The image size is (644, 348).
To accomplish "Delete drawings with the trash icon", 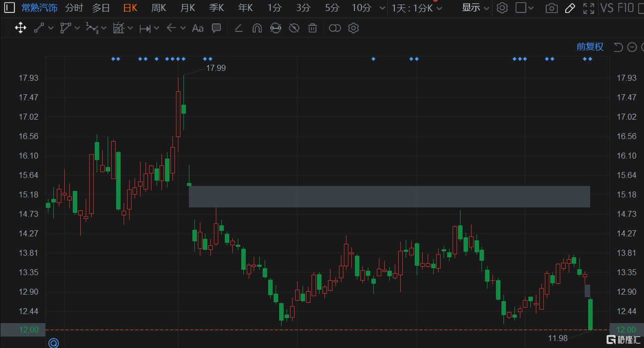I will click(313, 28).
